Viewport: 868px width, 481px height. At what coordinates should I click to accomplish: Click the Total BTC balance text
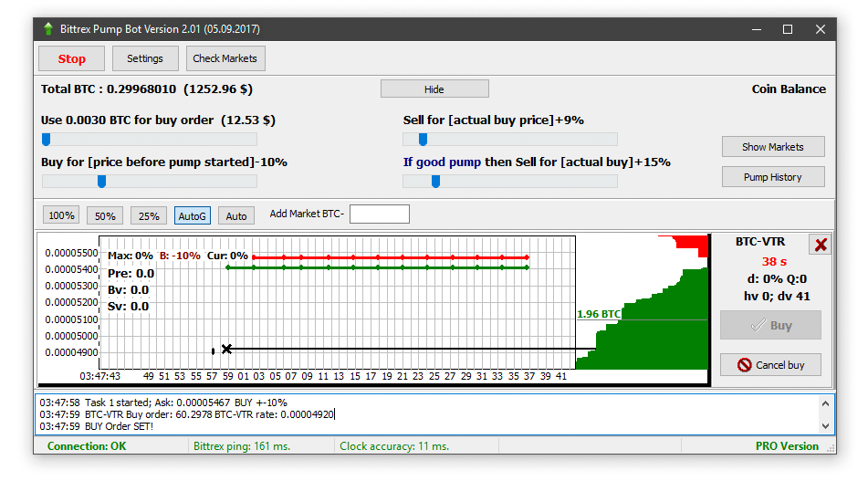pos(147,89)
